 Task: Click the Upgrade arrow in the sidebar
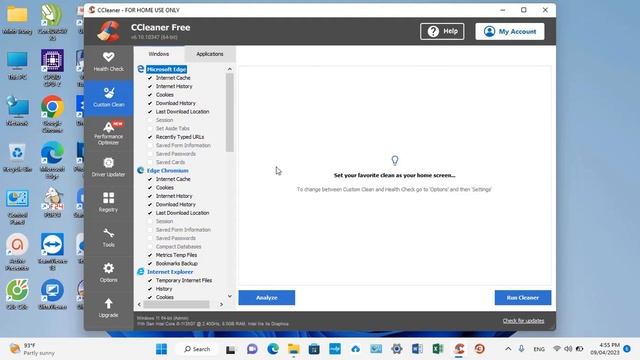[109, 308]
